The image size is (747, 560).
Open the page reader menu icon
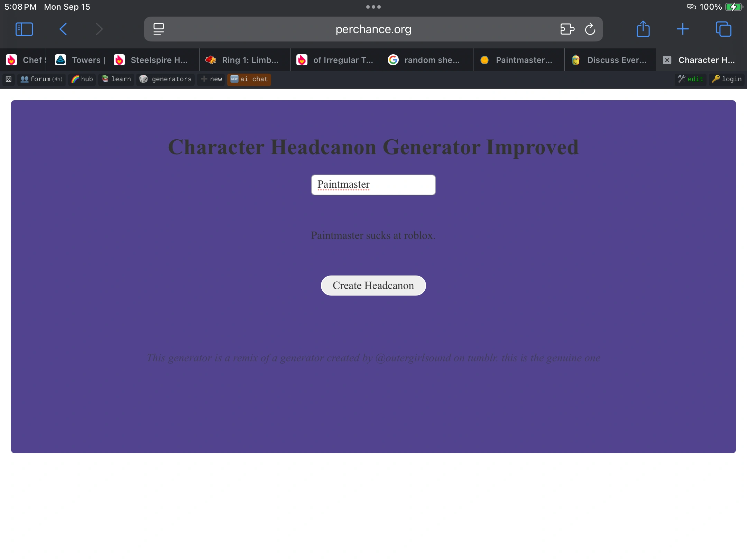[159, 29]
